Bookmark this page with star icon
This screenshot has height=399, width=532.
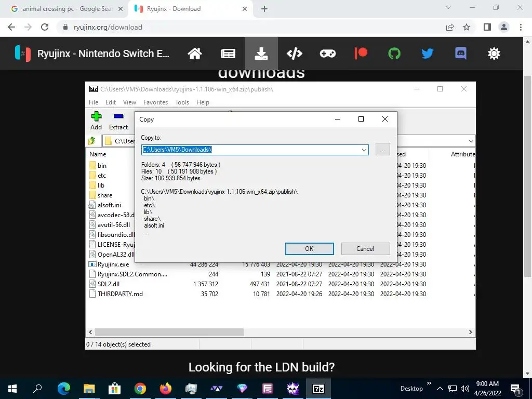[x=467, y=27]
